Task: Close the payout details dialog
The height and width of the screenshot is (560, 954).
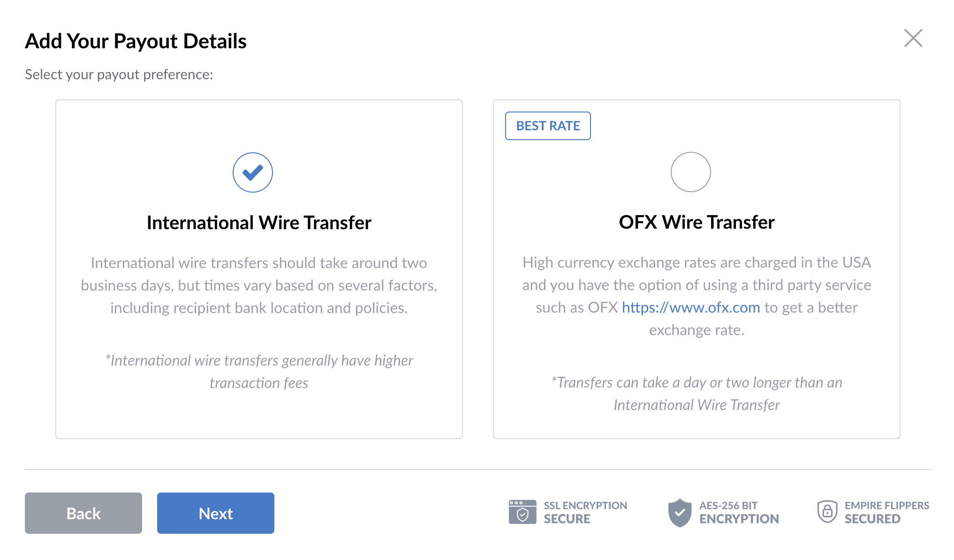Action: tap(913, 38)
